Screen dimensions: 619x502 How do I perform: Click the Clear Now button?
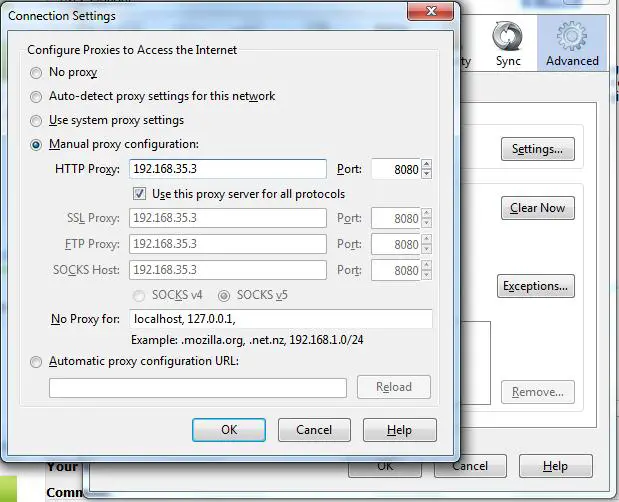(538, 208)
